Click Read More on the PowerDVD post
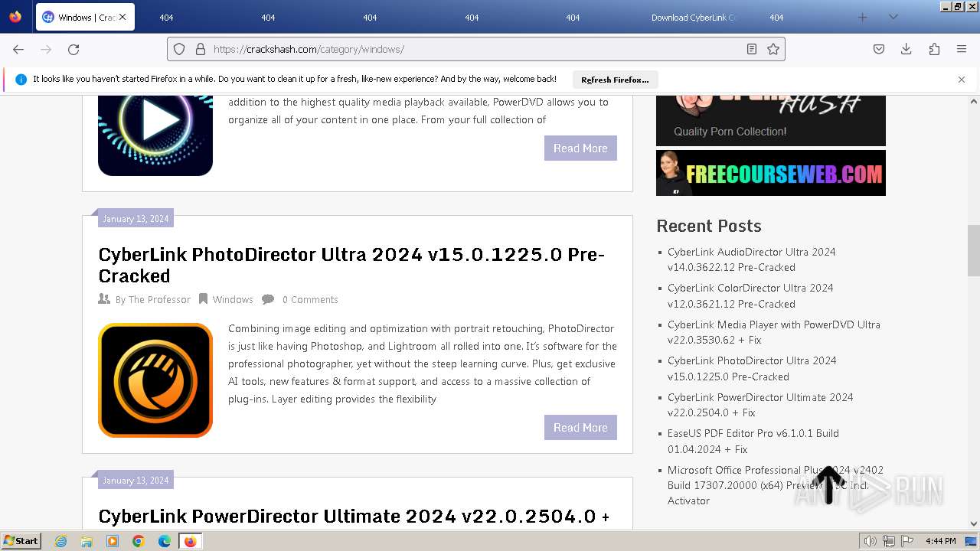Viewport: 980px width, 551px height. click(580, 148)
